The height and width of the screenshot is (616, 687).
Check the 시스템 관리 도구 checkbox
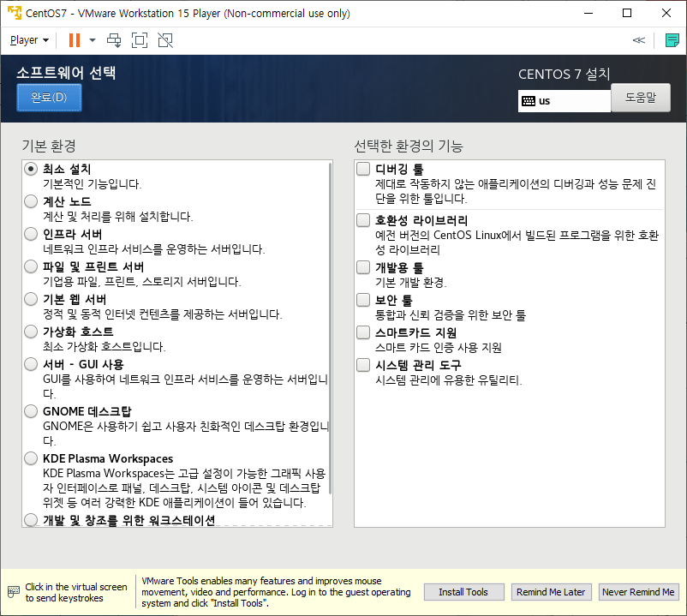tap(363, 365)
